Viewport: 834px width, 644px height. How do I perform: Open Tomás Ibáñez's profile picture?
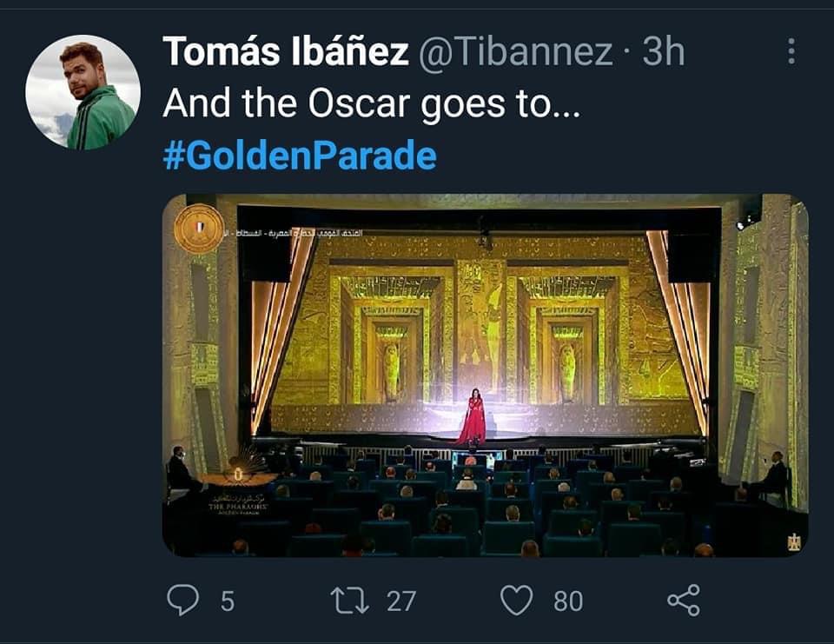point(83,92)
